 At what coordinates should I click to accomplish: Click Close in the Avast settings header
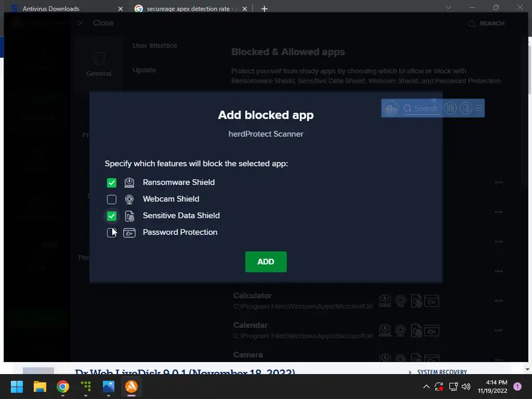tap(103, 23)
